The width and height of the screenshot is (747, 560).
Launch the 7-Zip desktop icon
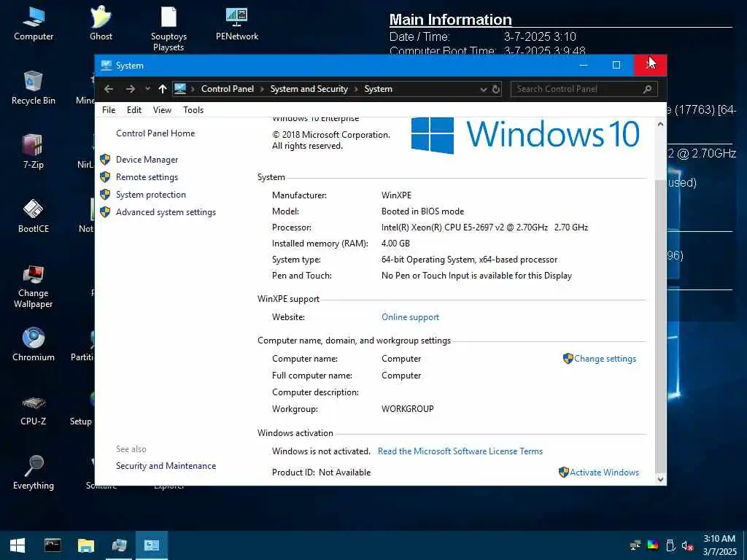click(x=34, y=152)
